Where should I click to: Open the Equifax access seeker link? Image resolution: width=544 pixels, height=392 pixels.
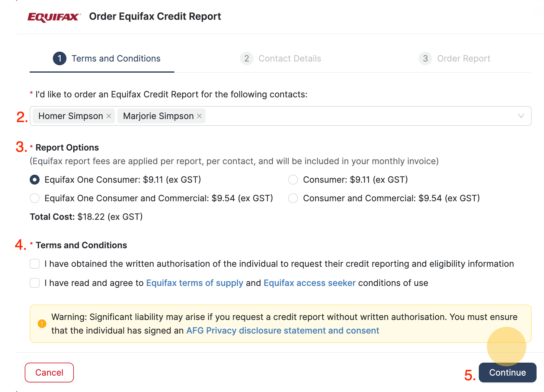click(309, 283)
